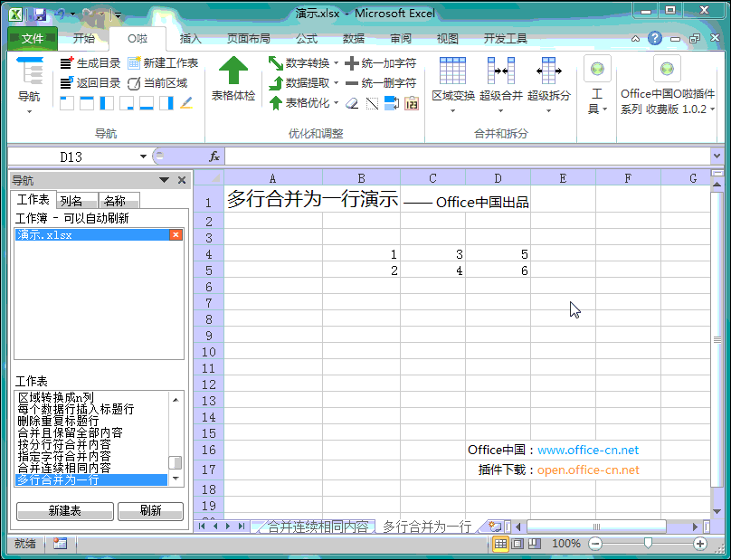
Task: Click the worksheet list scroll down arrow
Action: pos(176,479)
